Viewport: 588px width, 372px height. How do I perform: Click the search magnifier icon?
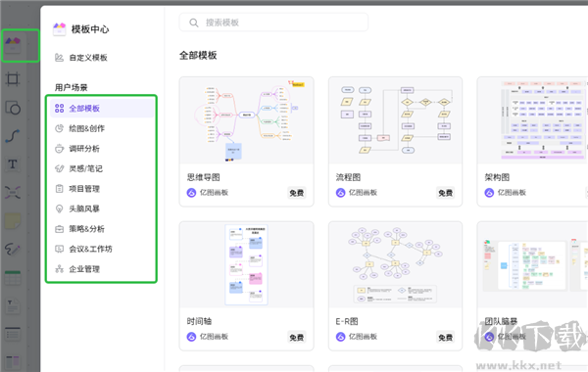(x=194, y=23)
